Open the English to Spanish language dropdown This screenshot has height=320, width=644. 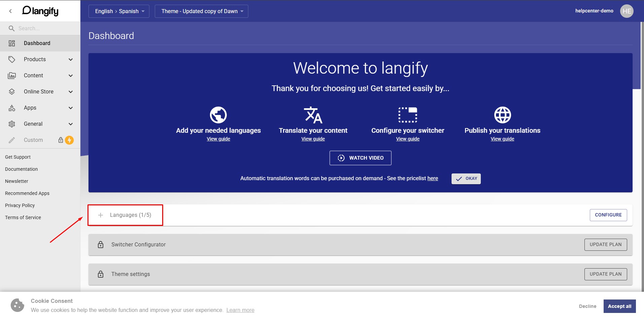119,11
